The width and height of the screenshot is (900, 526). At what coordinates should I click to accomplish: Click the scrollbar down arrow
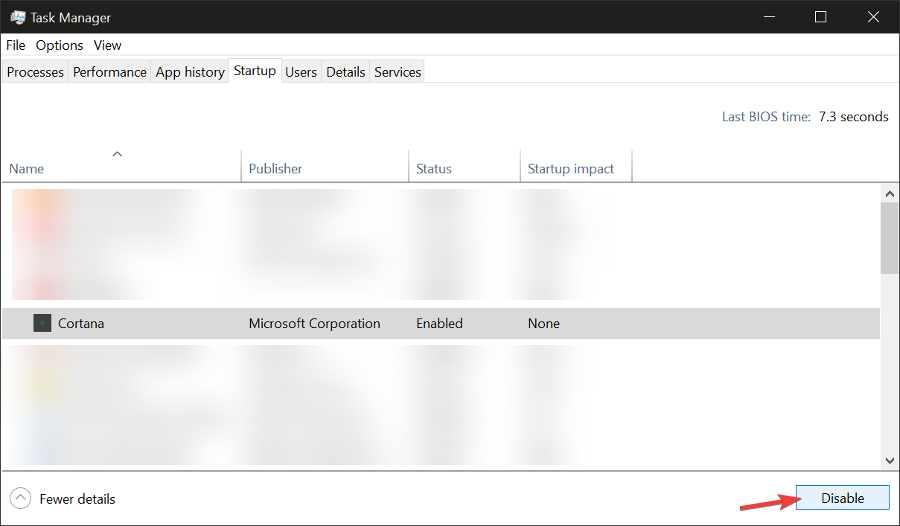point(890,461)
